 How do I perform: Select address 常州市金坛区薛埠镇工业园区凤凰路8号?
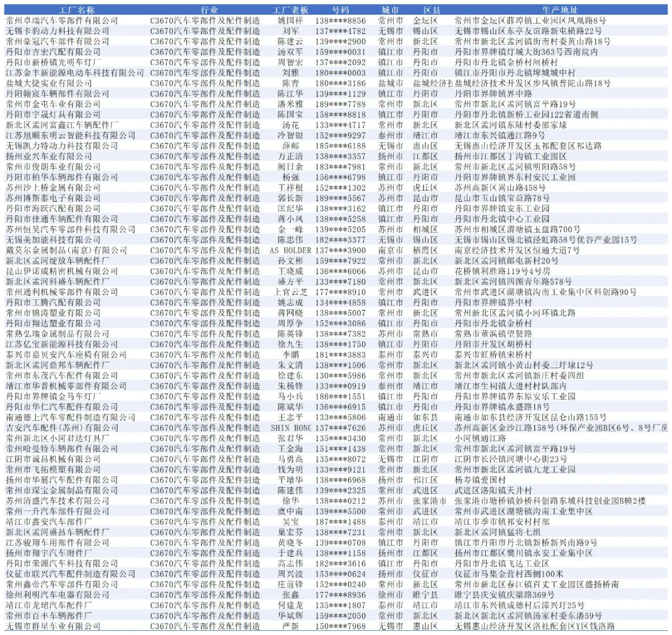pyautogui.click(x=530, y=21)
